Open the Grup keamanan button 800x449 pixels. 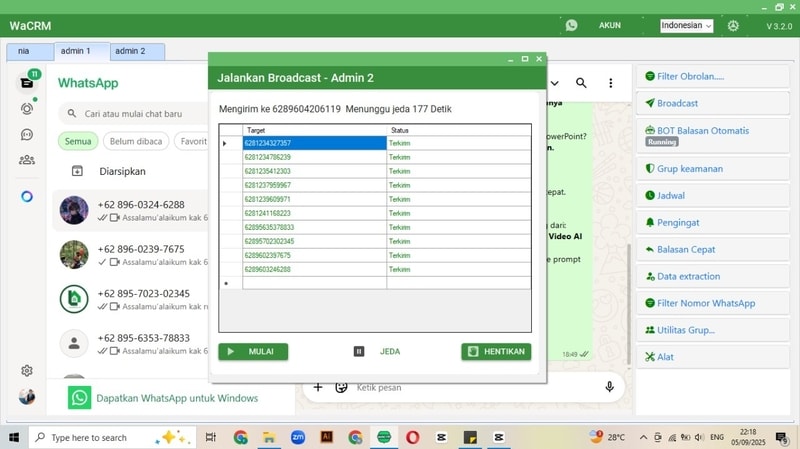click(x=713, y=169)
